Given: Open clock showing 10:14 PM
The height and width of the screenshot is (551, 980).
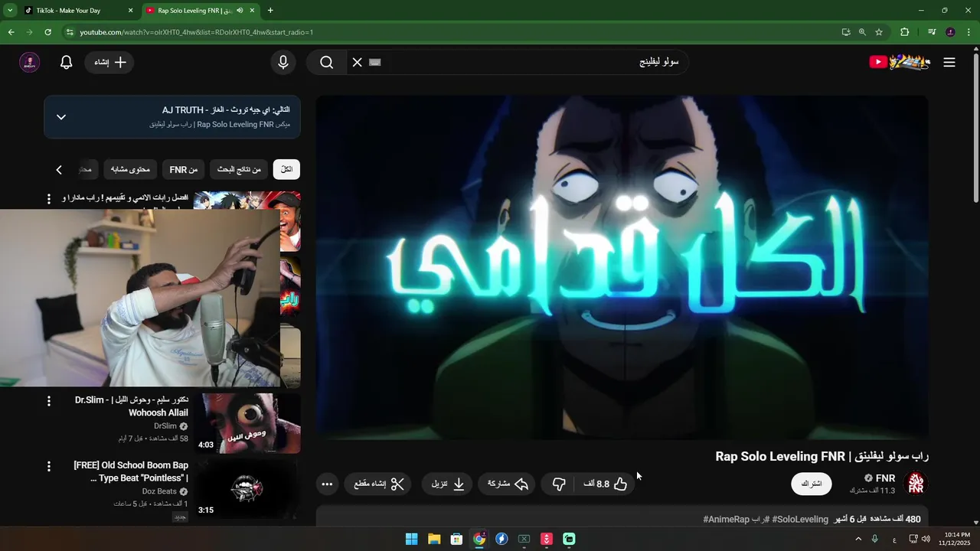Looking at the screenshot, I should pos(957,539).
